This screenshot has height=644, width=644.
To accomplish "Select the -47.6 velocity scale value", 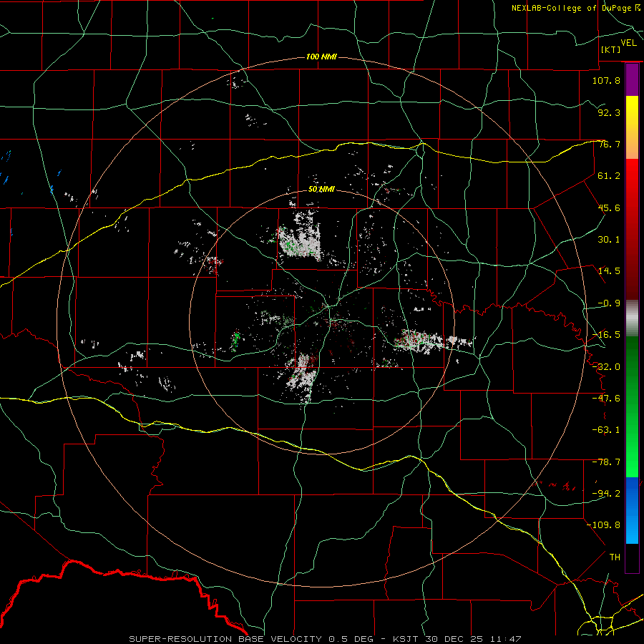I will tap(606, 399).
